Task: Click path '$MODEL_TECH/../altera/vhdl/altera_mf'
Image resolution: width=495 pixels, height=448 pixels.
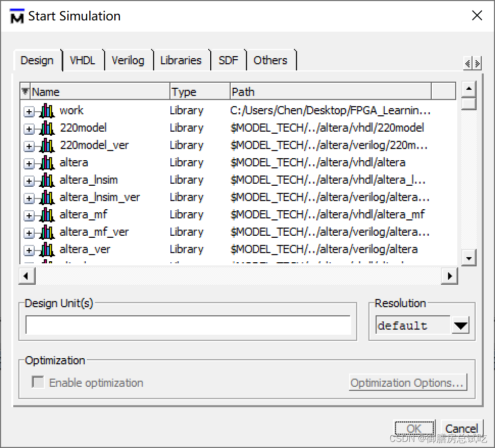Action: pyautogui.click(x=328, y=215)
